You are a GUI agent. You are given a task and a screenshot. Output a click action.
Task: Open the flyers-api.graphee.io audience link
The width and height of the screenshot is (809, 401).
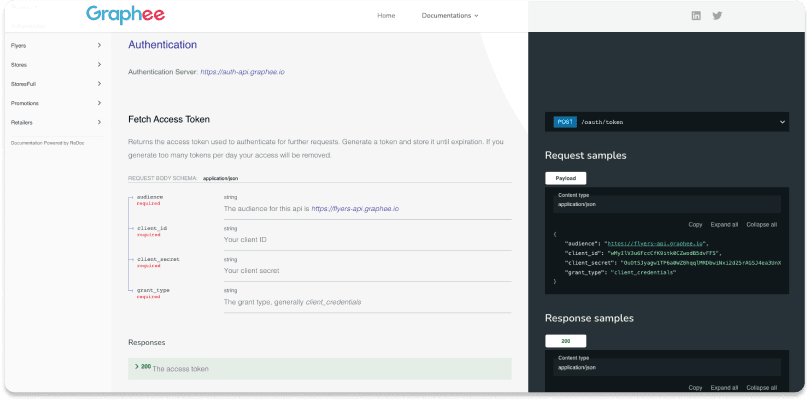pos(355,209)
